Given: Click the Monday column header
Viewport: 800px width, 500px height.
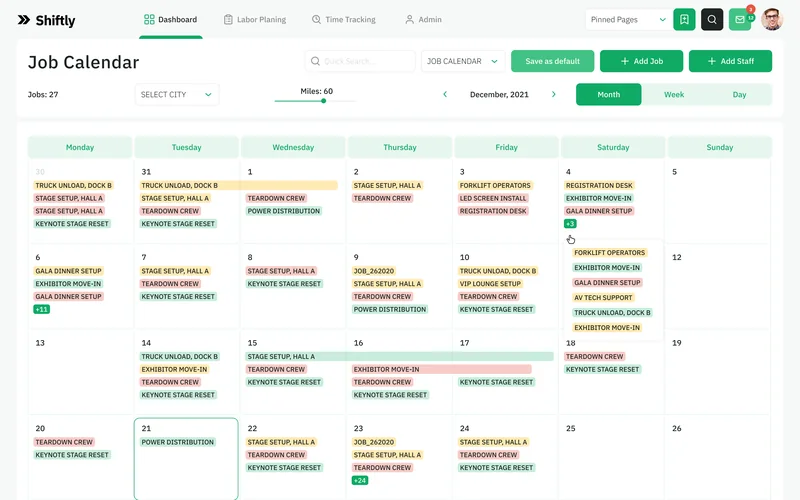Looking at the screenshot, I should (80, 147).
